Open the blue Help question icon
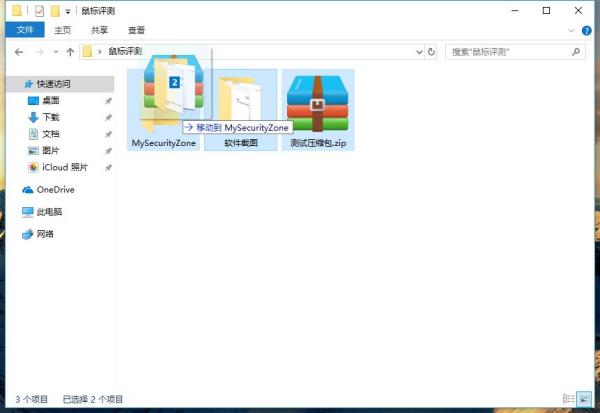 coord(586,30)
